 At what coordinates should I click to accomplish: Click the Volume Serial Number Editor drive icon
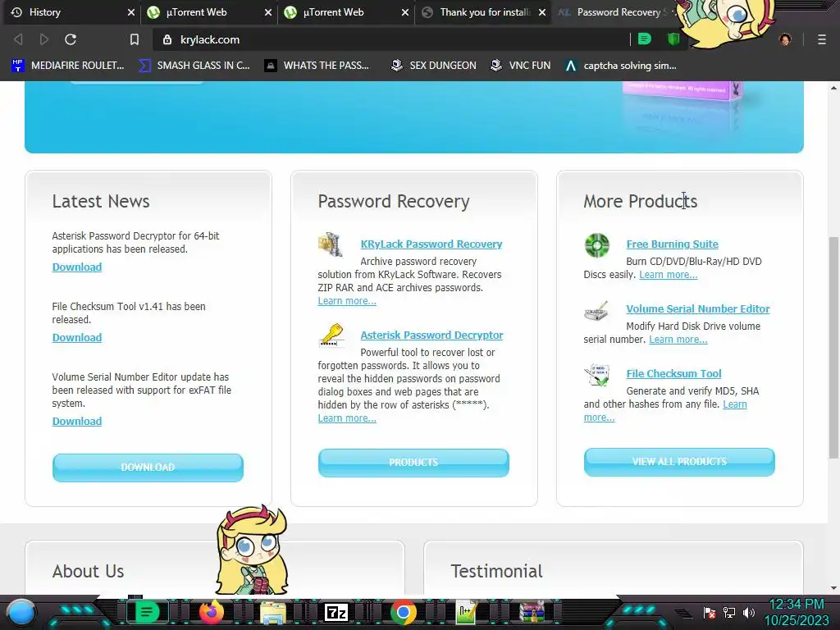coord(596,311)
